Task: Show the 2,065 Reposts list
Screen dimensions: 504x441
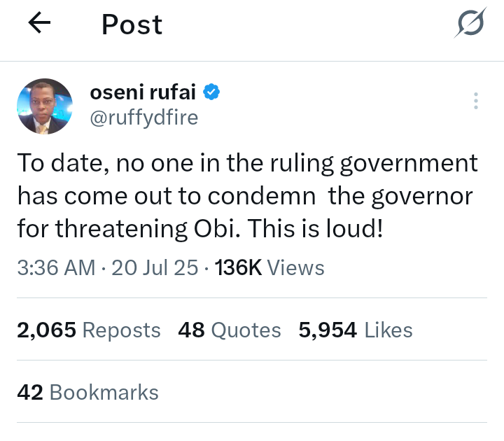Action: click(x=89, y=330)
